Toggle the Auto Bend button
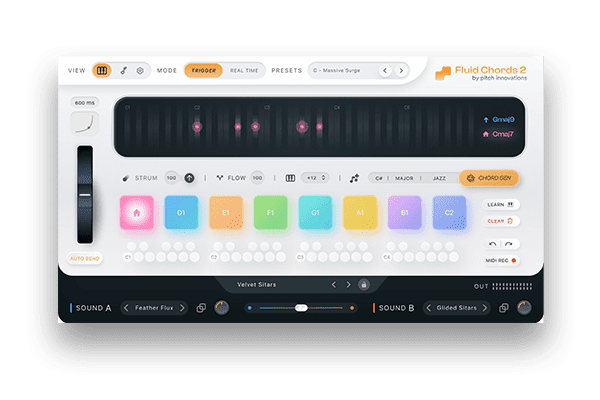Screen dimensions: 600x400 click(84, 259)
